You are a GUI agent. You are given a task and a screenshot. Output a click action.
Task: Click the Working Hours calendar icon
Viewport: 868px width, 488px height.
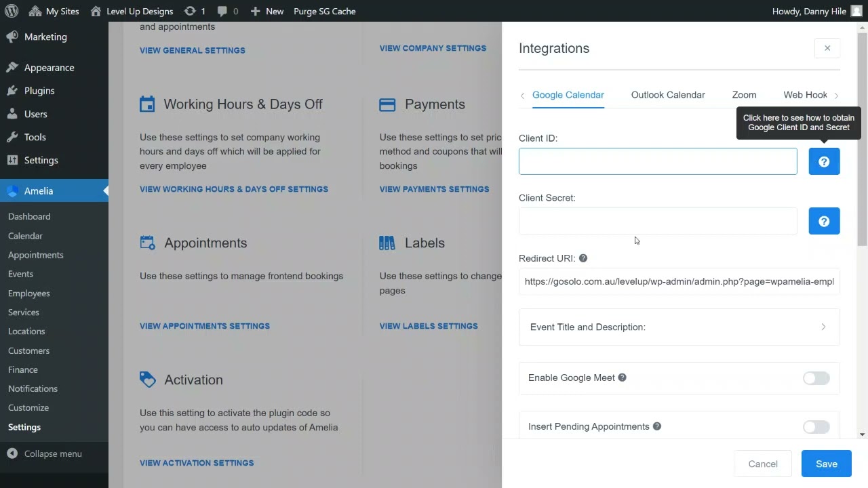pos(147,104)
